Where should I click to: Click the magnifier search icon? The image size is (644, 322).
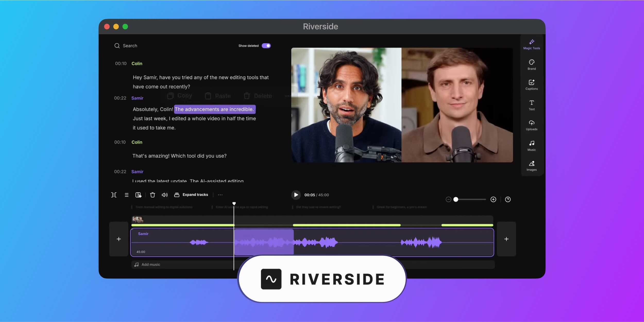[117, 46]
